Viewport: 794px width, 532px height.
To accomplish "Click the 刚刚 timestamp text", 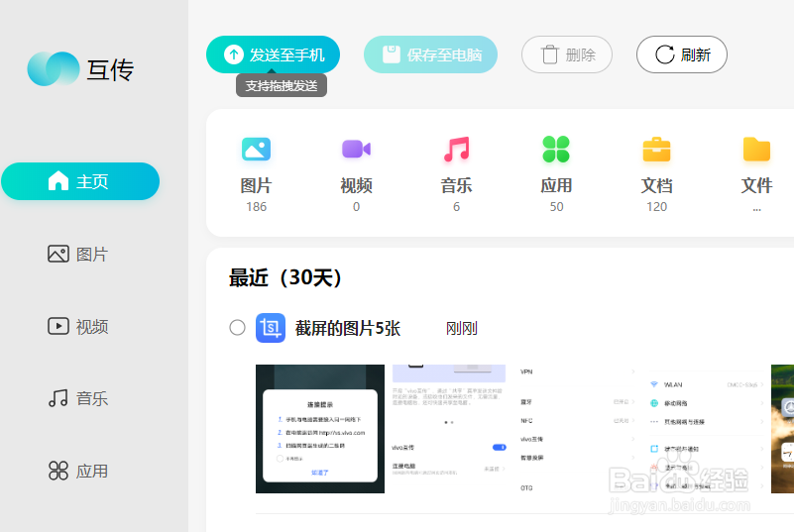I will pyautogui.click(x=461, y=328).
